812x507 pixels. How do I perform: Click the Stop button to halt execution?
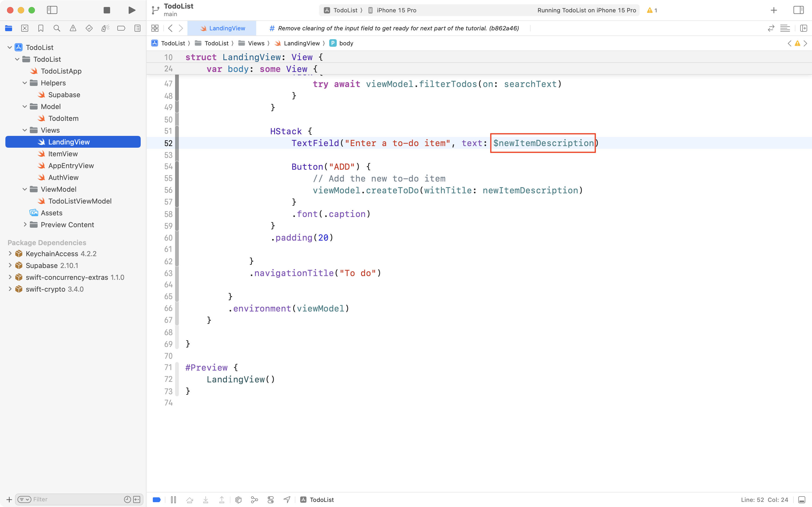click(x=107, y=10)
